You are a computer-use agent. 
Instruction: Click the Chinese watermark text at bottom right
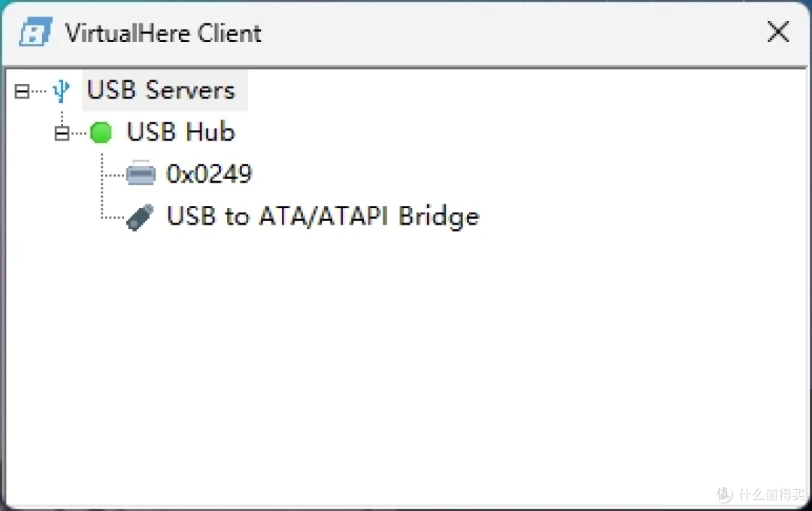click(x=771, y=494)
